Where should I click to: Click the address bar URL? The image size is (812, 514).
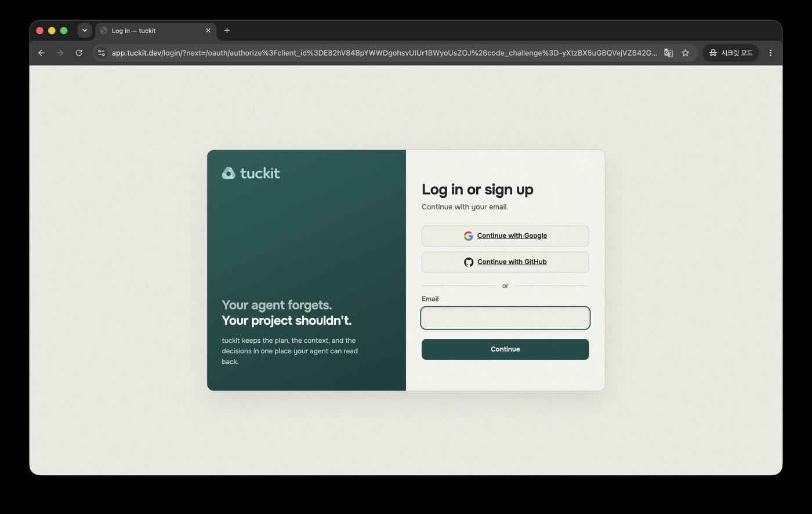pyautogui.click(x=384, y=53)
